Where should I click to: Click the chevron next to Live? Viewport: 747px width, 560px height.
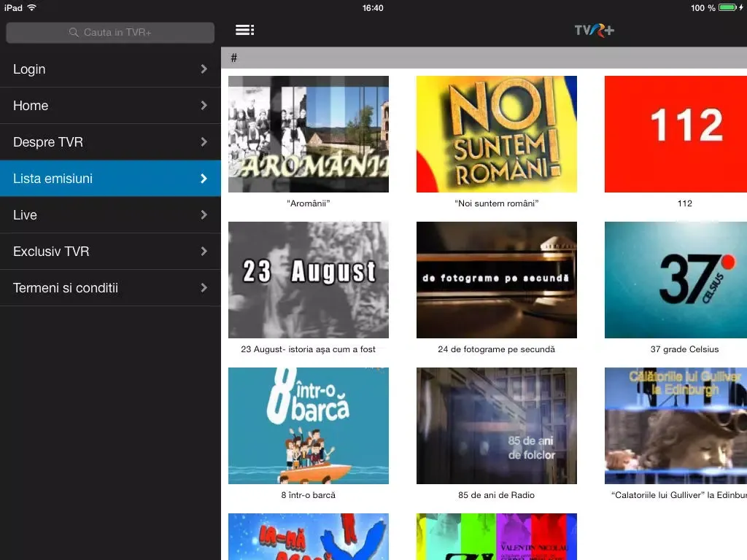(204, 215)
